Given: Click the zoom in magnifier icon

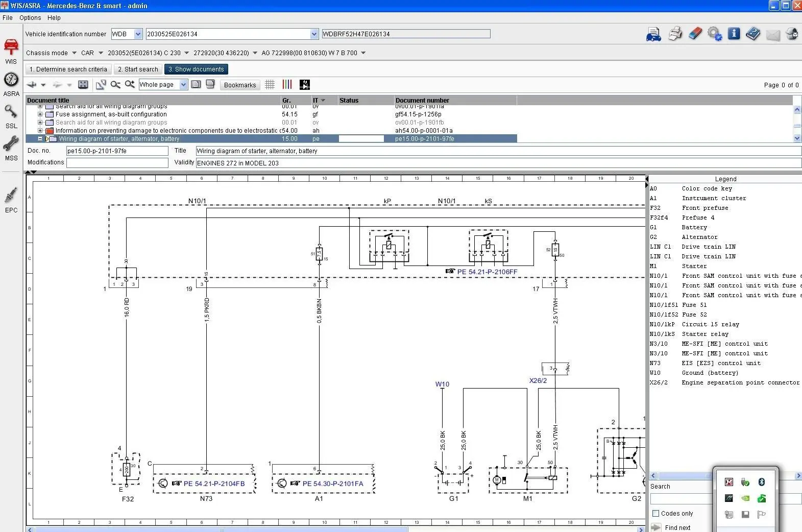Looking at the screenshot, I should pyautogui.click(x=130, y=85).
